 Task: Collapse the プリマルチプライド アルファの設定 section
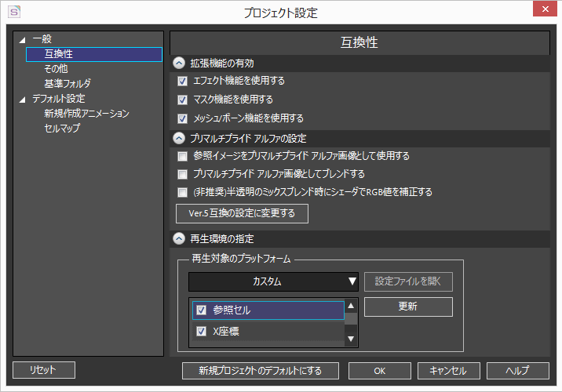click(179, 138)
